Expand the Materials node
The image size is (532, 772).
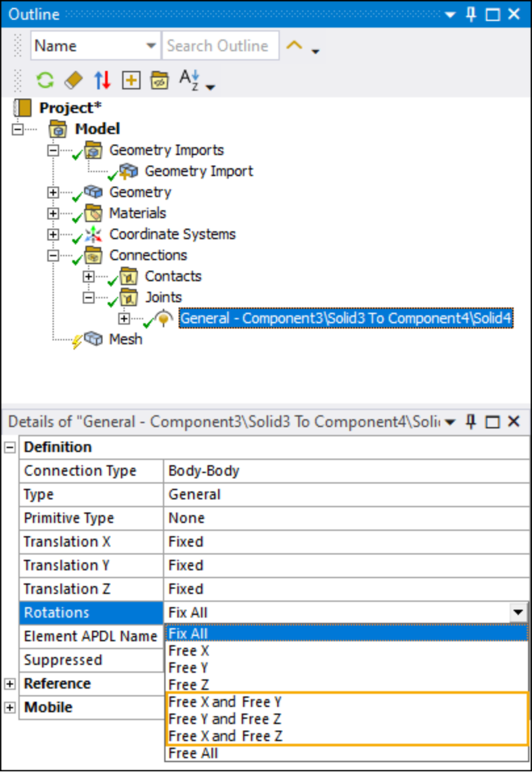click(53, 214)
